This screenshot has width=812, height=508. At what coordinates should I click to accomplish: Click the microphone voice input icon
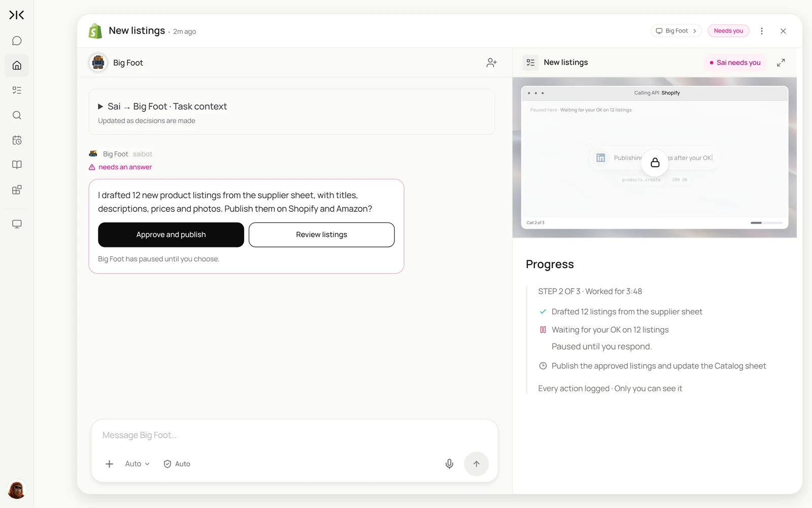[x=449, y=464]
